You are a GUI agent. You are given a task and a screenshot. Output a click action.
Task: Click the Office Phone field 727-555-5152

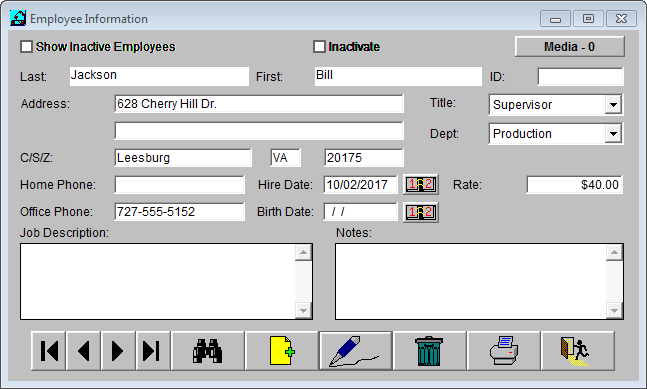pos(179,212)
